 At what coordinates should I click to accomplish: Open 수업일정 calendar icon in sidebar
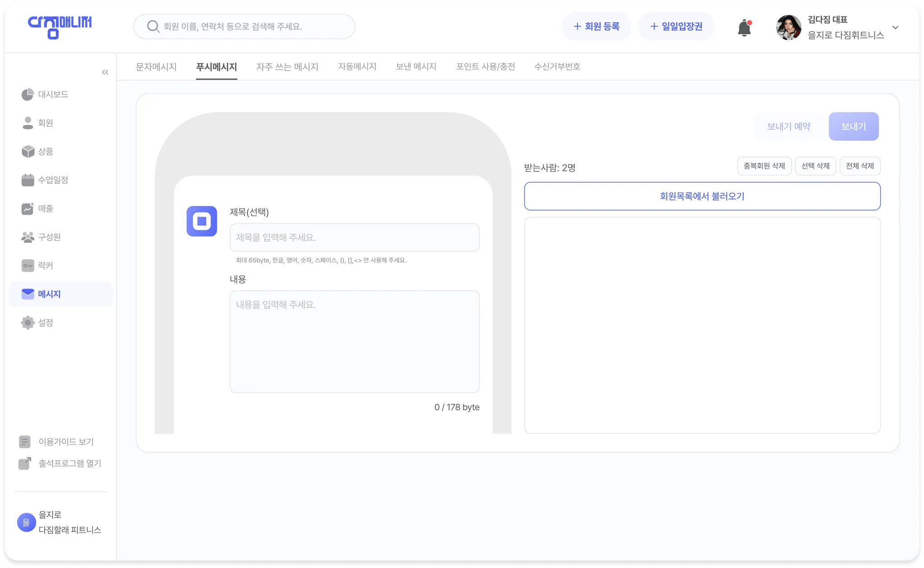point(28,180)
